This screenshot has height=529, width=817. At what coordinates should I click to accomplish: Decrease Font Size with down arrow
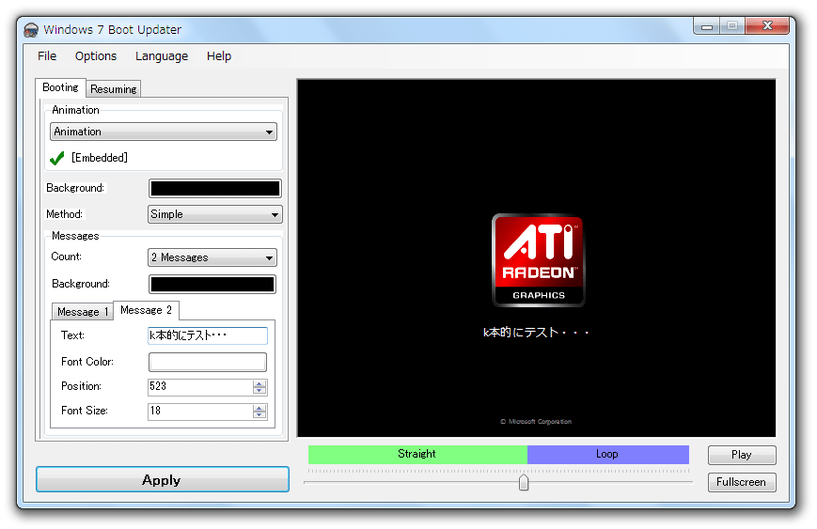(259, 415)
